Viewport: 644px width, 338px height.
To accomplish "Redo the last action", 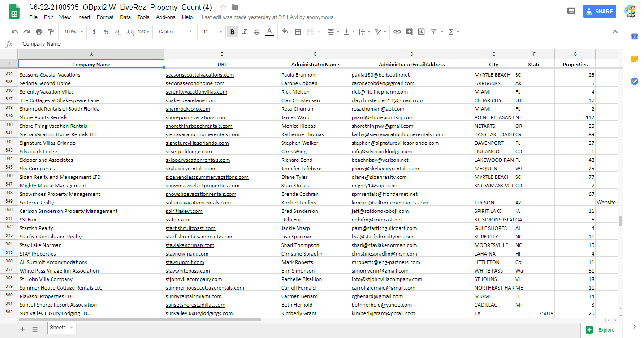I will coord(27,32).
